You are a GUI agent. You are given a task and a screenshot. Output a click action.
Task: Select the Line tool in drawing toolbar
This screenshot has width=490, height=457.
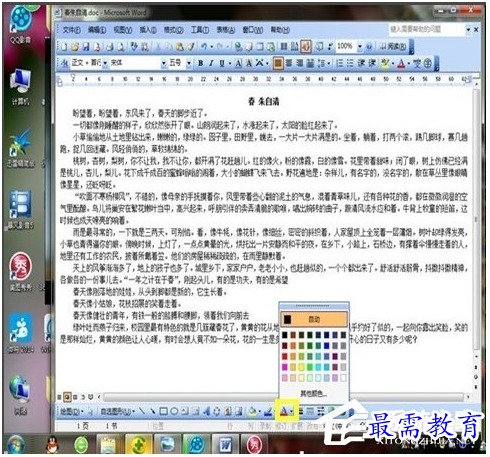tap(142, 411)
